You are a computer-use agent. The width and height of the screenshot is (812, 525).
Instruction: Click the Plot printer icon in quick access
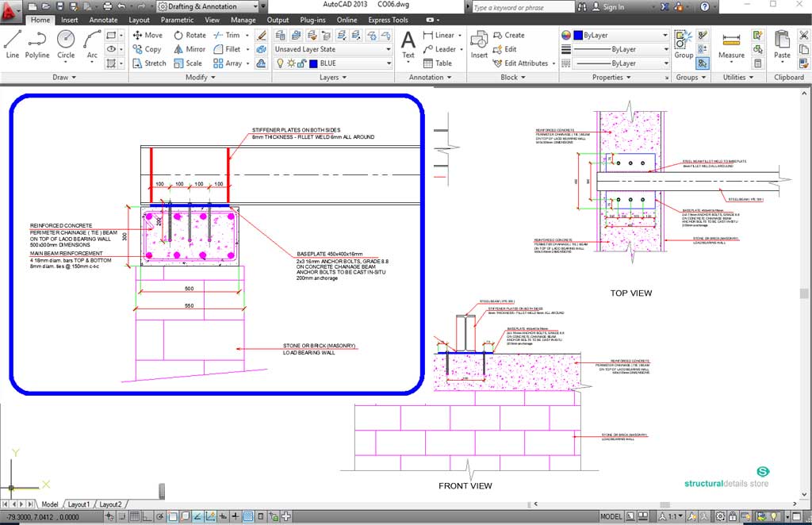tap(107, 6)
